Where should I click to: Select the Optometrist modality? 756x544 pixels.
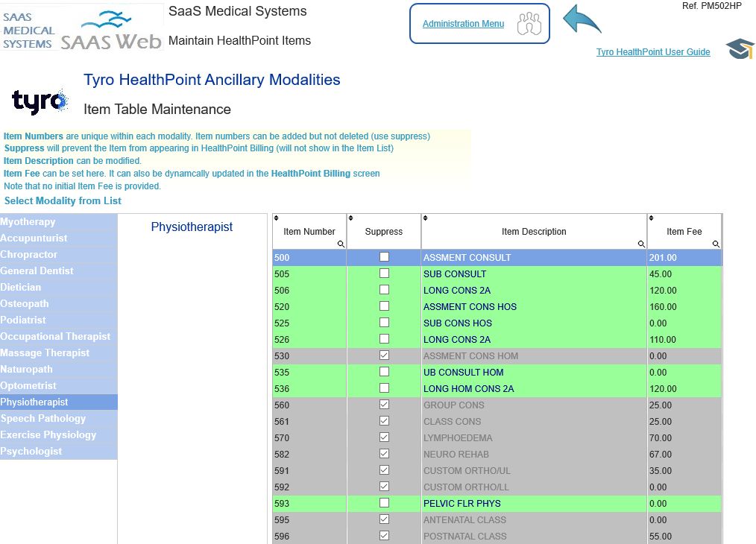pos(58,386)
